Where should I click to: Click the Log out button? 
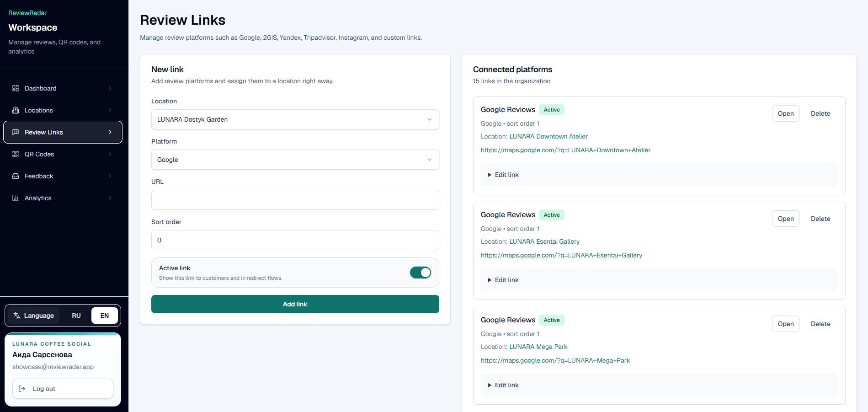click(63, 389)
